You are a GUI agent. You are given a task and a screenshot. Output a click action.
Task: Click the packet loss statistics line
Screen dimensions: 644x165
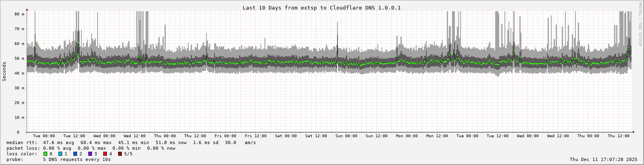(91, 148)
